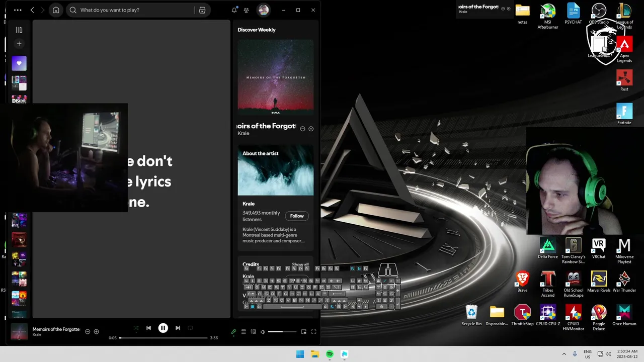Launch the Delta Force shortcut
644x362 pixels.
click(548, 248)
